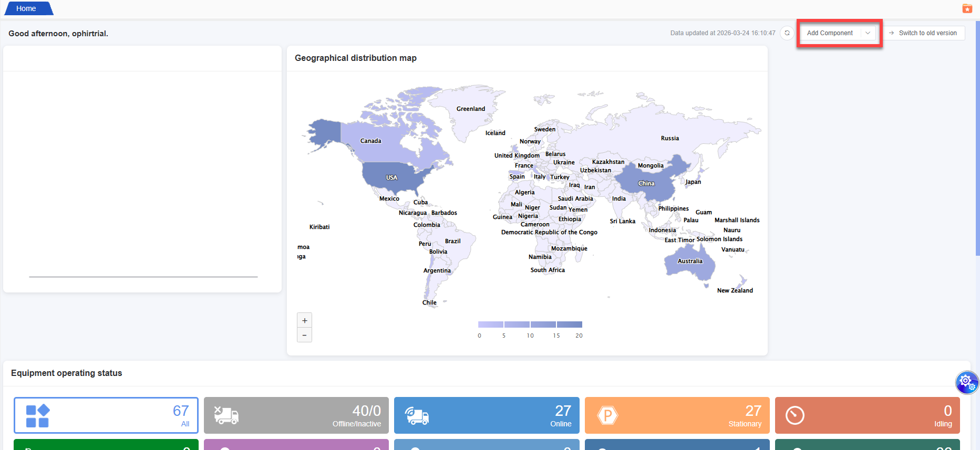Select USA on the map
This screenshot has width=980, height=450.
pyautogui.click(x=391, y=177)
